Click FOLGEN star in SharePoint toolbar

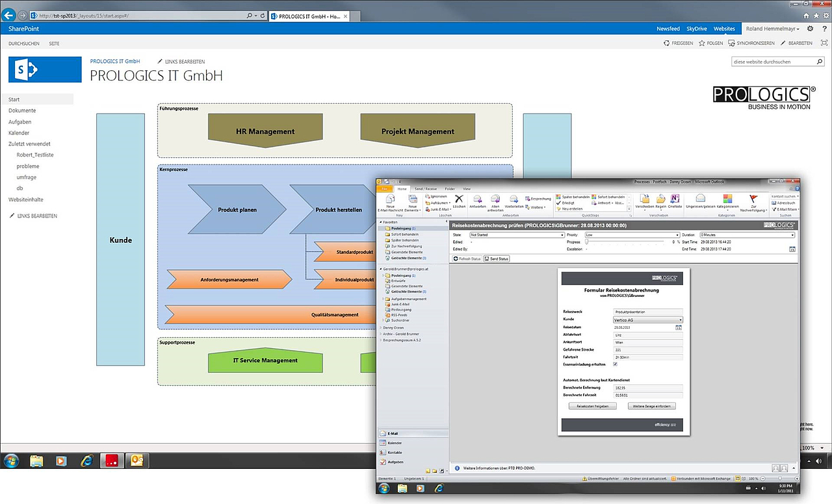click(x=710, y=43)
